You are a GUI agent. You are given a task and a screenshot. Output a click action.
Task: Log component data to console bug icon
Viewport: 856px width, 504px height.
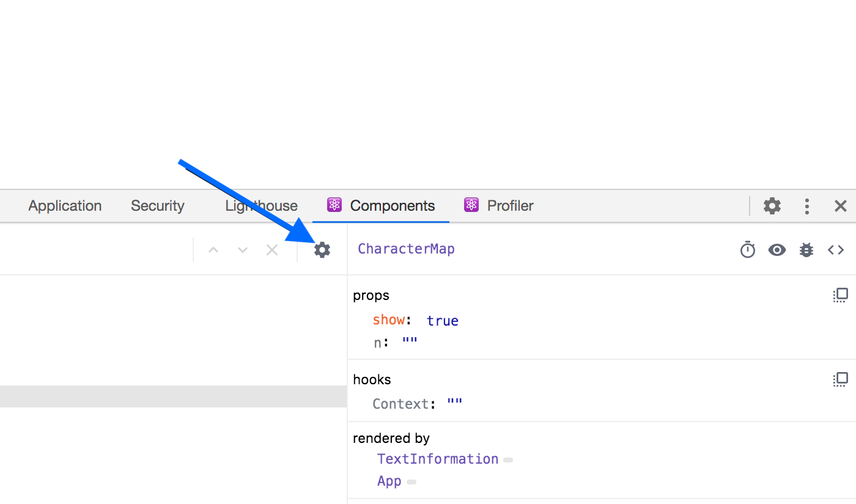(x=806, y=249)
